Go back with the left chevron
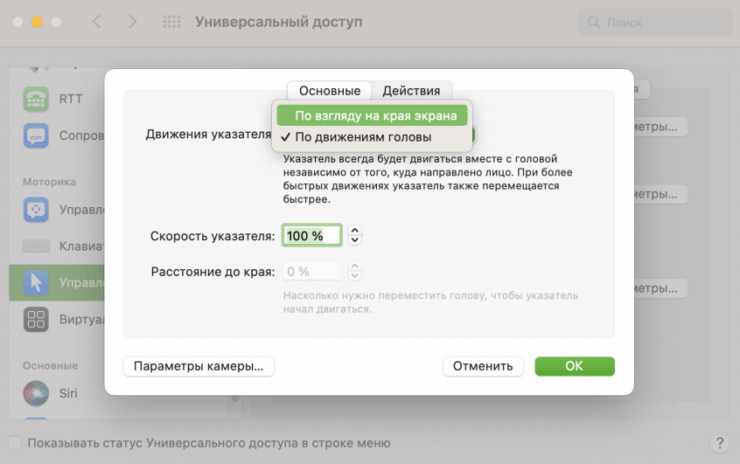 (x=97, y=22)
